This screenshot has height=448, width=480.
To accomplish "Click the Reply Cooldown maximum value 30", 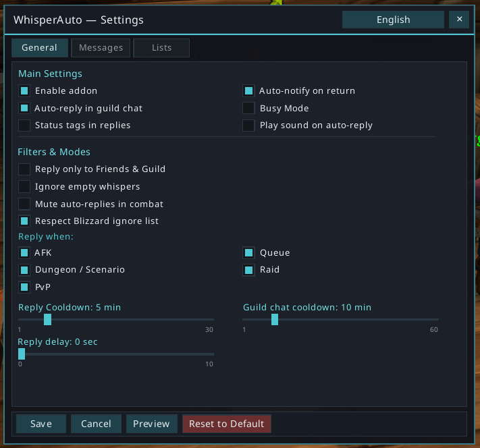I will (x=209, y=329).
